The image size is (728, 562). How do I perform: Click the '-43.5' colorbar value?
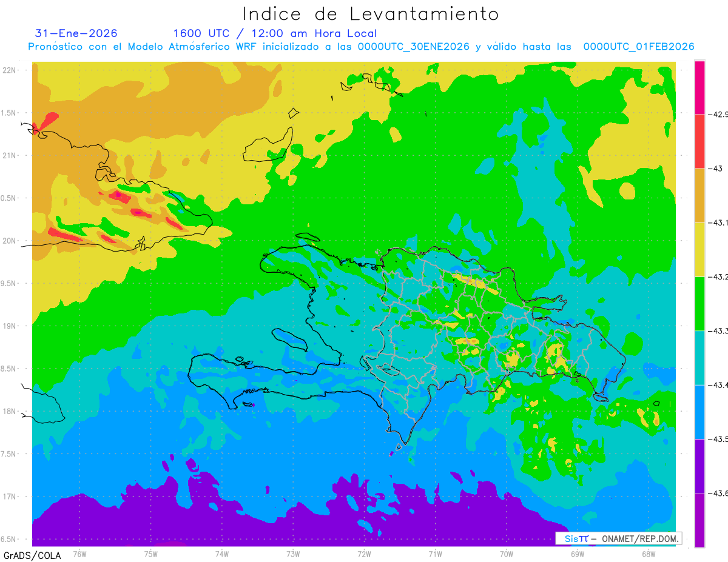[x=718, y=439]
